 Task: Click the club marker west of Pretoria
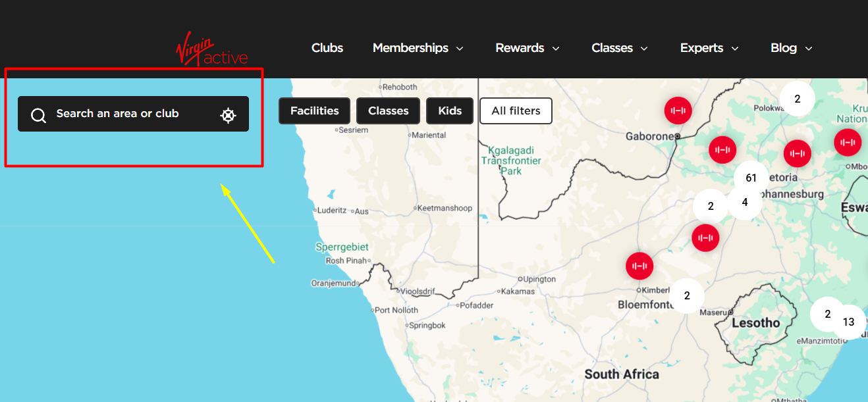(x=722, y=149)
